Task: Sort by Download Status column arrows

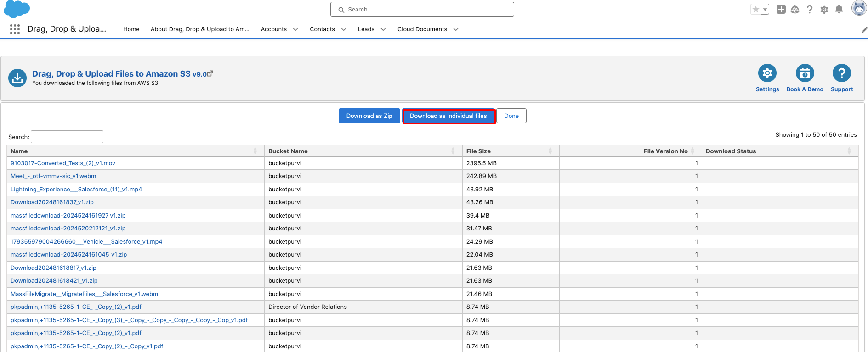Action: click(849, 151)
